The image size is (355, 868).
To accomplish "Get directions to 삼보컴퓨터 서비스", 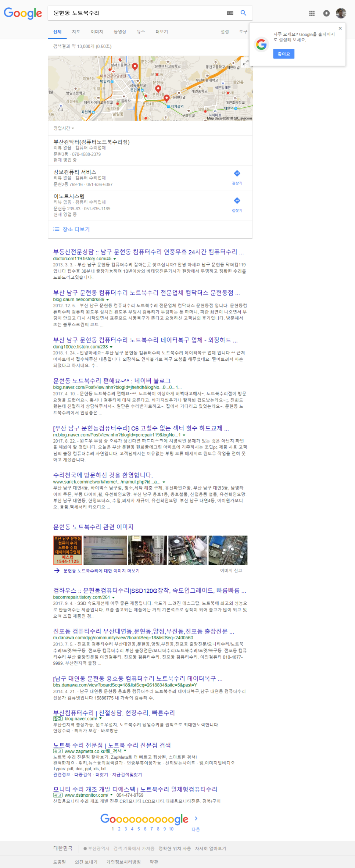I will coord(237,178).
